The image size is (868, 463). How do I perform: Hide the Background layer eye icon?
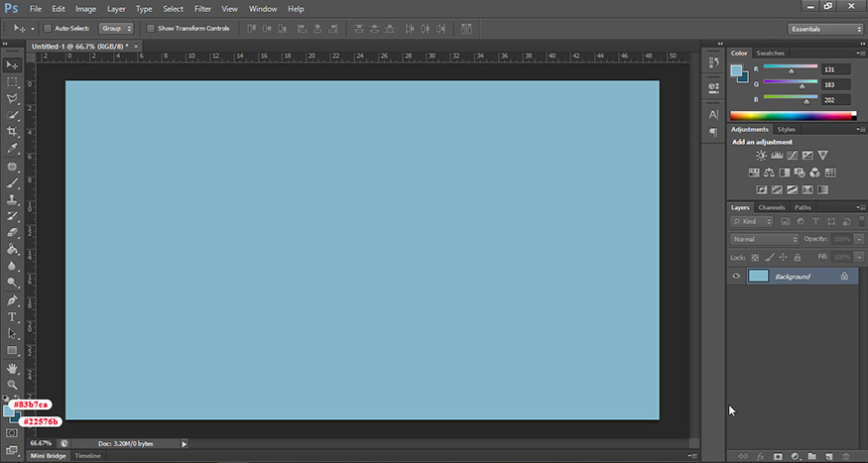pyautogui.click(x=736, y=276)
